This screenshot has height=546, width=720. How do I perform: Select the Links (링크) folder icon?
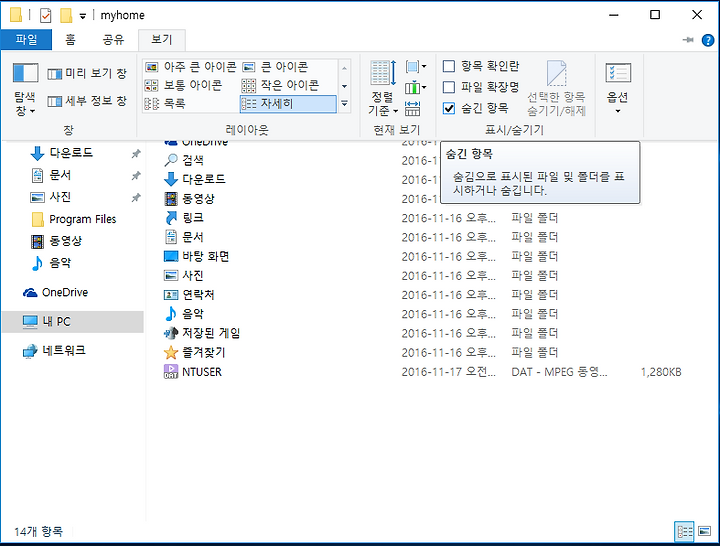[171, 218]
